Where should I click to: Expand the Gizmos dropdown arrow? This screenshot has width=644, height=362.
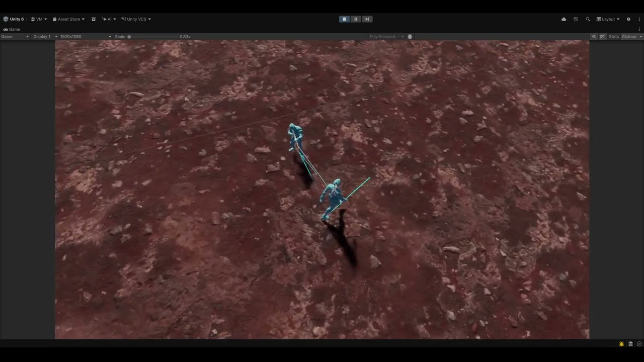pyautogui.click(x=640, y=37)
